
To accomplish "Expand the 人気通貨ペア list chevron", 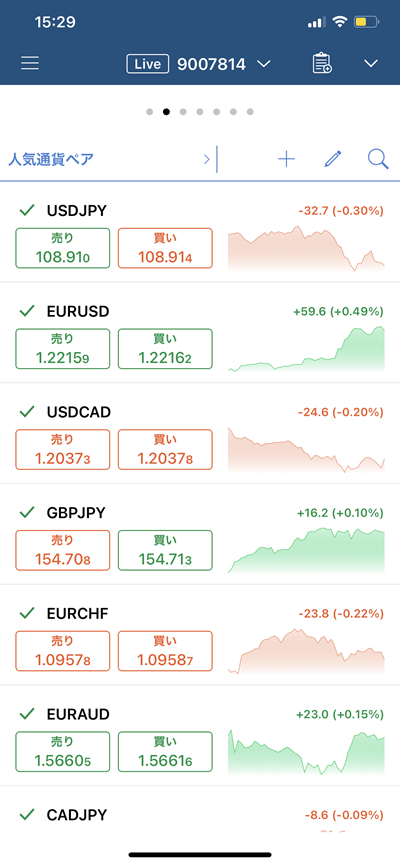I will 207,159.
